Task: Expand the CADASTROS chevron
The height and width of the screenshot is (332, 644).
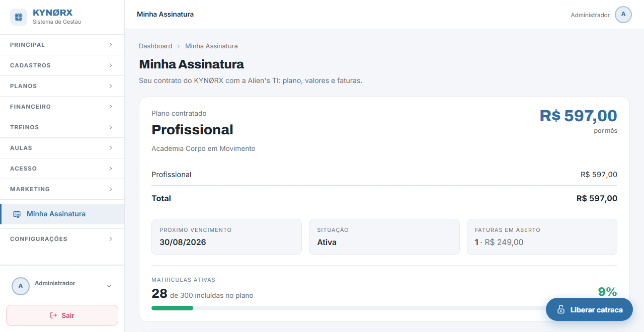Action: pyautogui.click(x=111, y=65)
